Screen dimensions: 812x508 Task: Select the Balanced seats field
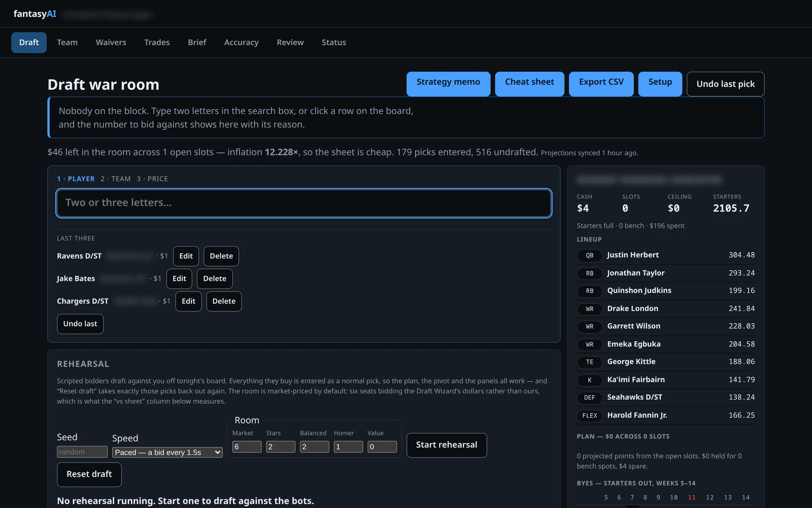pyautogui.click(x=314, y=447)
